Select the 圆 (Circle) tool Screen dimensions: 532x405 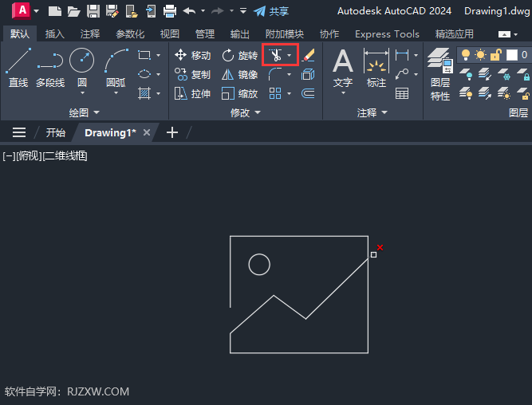pyautogui.click(x=82, y=68)
